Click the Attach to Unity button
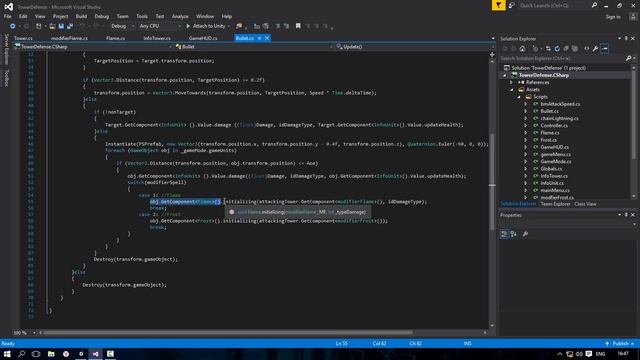This screenshot has width=640, height=360. point(206,26)
